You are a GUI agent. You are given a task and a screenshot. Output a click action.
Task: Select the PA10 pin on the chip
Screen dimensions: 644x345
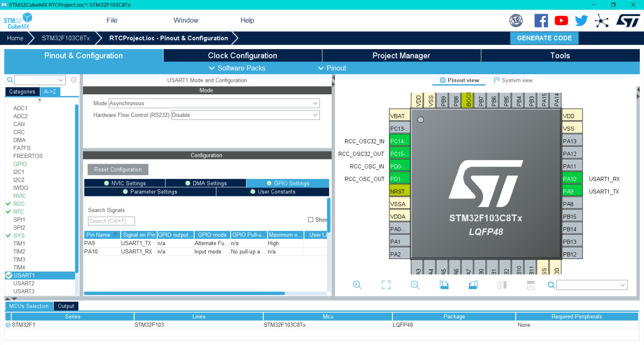click(x=572, y=179)
